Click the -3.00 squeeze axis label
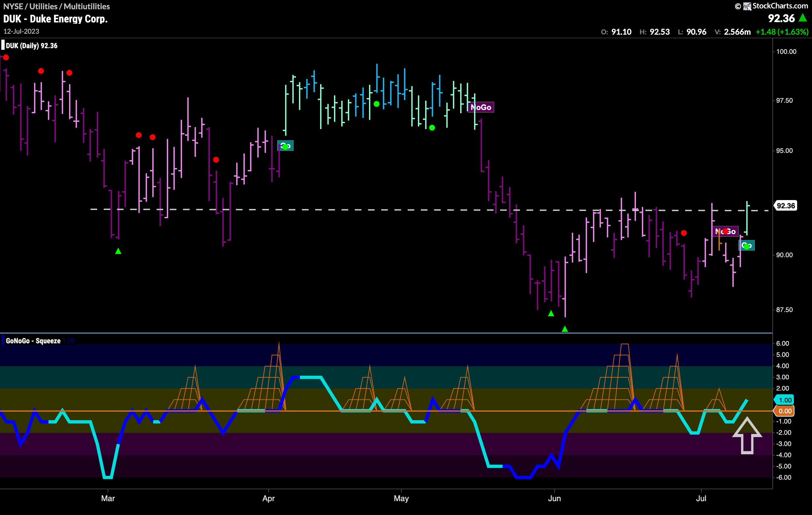The image size is (812, 515). pos(783,444)
